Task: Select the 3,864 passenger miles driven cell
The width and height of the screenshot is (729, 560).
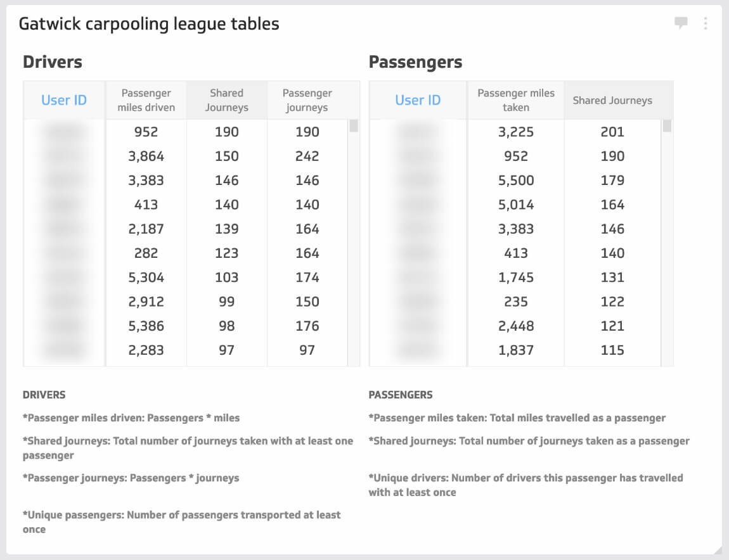Action: pyautogui.click(x=146, y=156)
